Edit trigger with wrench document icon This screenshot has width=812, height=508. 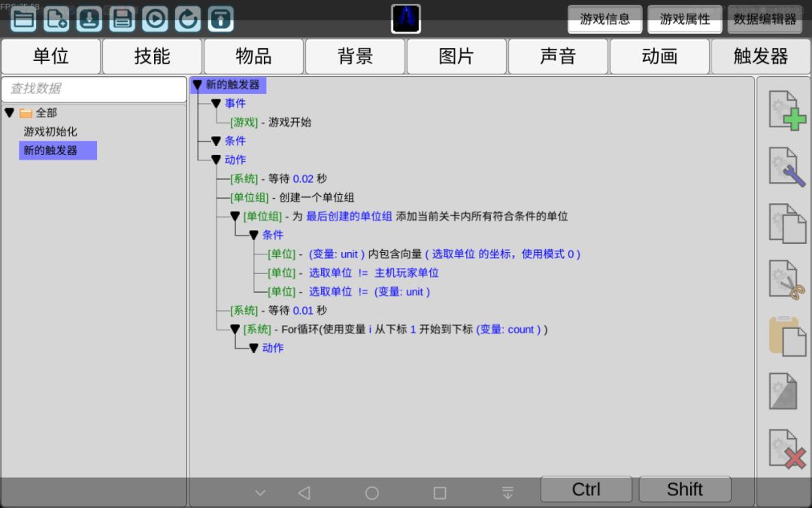pyautogui.click(x=787, y=167)
